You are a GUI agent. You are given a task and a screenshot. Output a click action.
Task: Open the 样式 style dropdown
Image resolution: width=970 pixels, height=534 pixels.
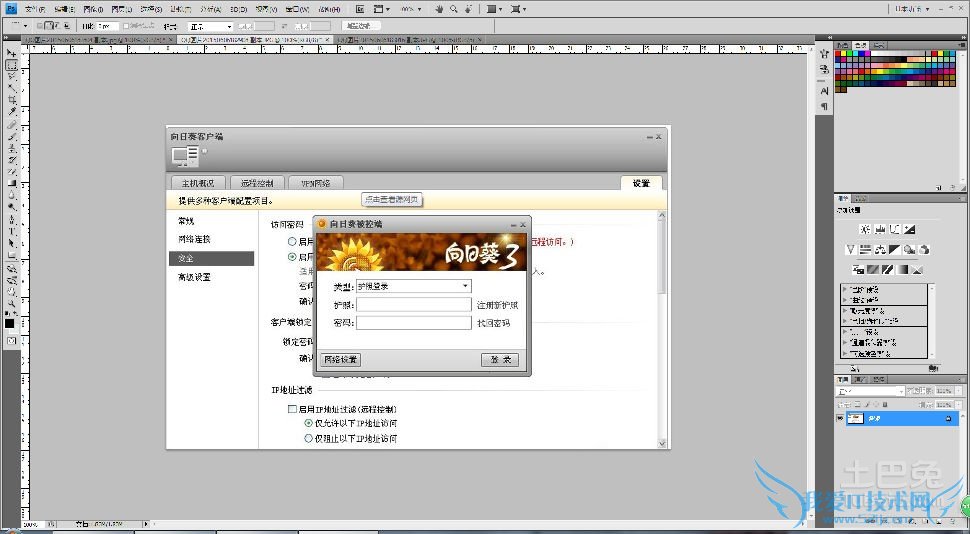pyautogui.click(x=210, y=27)
